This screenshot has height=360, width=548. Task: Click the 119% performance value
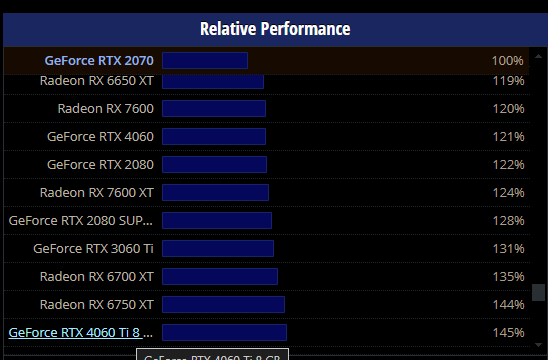coord(508,81)
